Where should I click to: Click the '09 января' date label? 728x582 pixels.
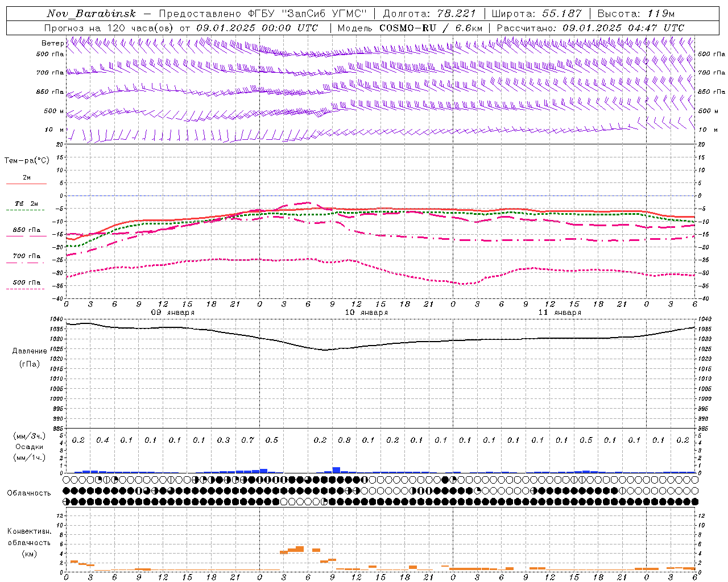(172, 313)
